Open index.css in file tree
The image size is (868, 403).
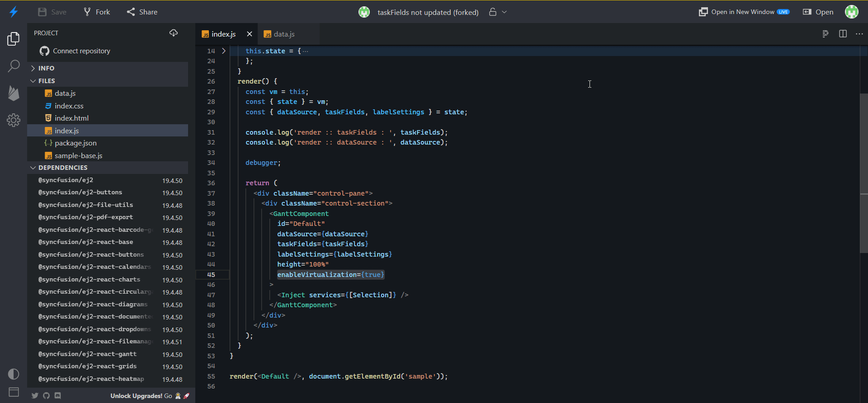coord(108,106)
